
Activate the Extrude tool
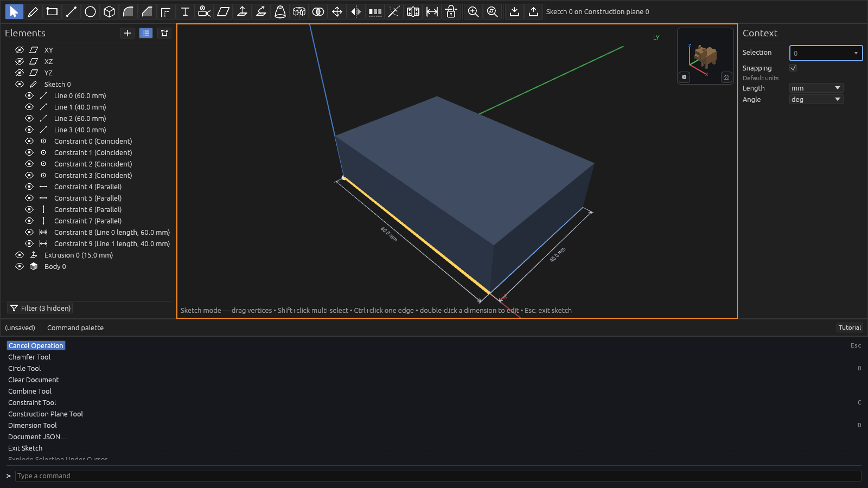pos(242,11)
